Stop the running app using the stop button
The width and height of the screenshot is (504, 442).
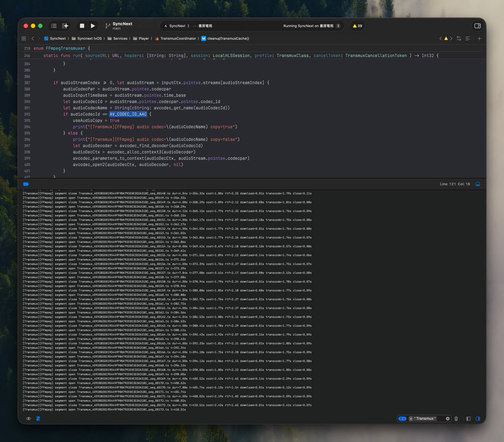82,26
